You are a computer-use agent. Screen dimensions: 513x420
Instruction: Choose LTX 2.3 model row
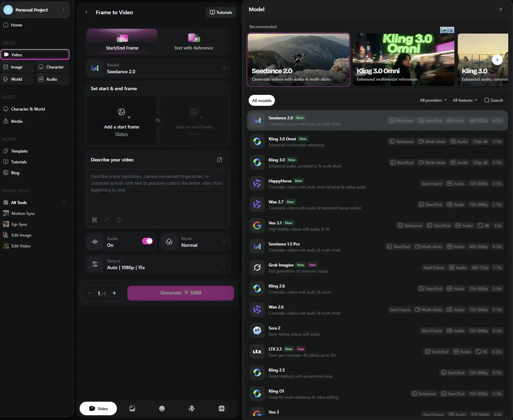coord(377,352)
